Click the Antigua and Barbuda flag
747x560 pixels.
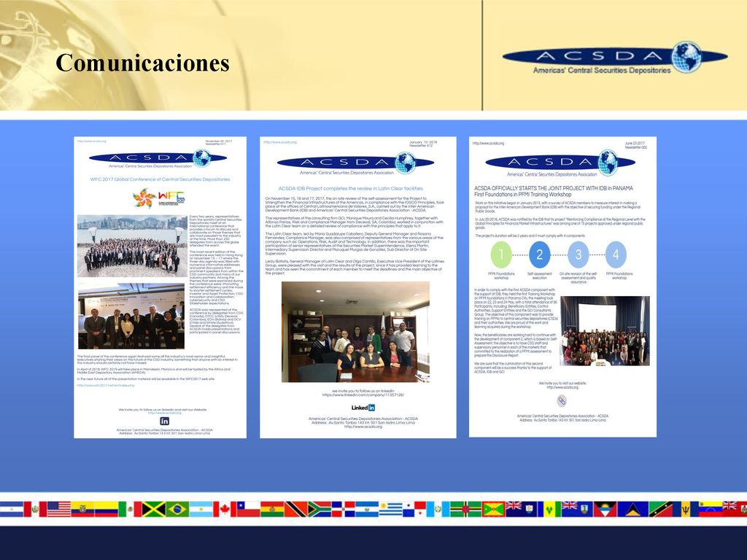(605, 509)
